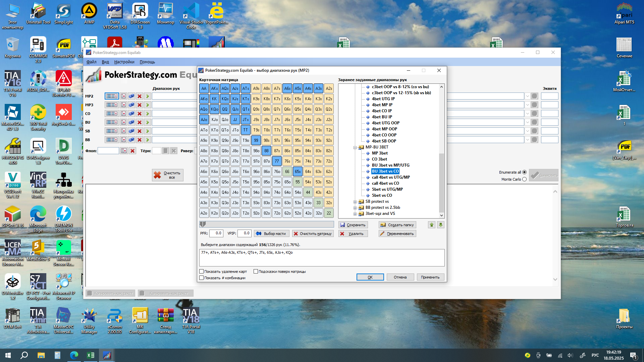644x362 pixels.
Task: Select '5bet vs CO' preset range
Action: pyautogui.click(x=382, y=195)
